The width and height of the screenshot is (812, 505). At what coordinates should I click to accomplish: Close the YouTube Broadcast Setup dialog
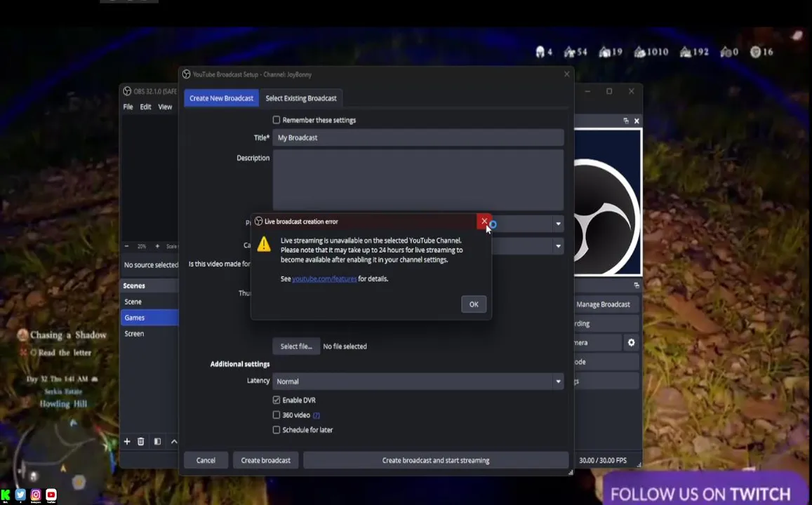tap(566, 74)
